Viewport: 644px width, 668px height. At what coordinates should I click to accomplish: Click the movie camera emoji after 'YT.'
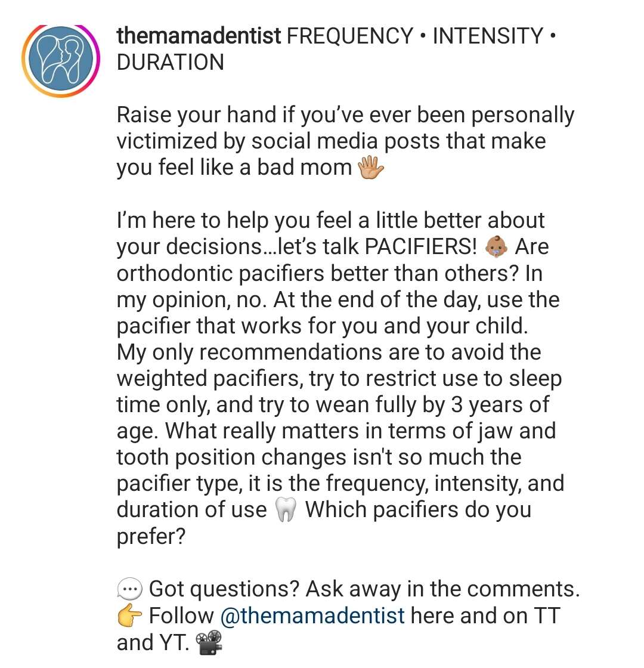pos(209,643)
